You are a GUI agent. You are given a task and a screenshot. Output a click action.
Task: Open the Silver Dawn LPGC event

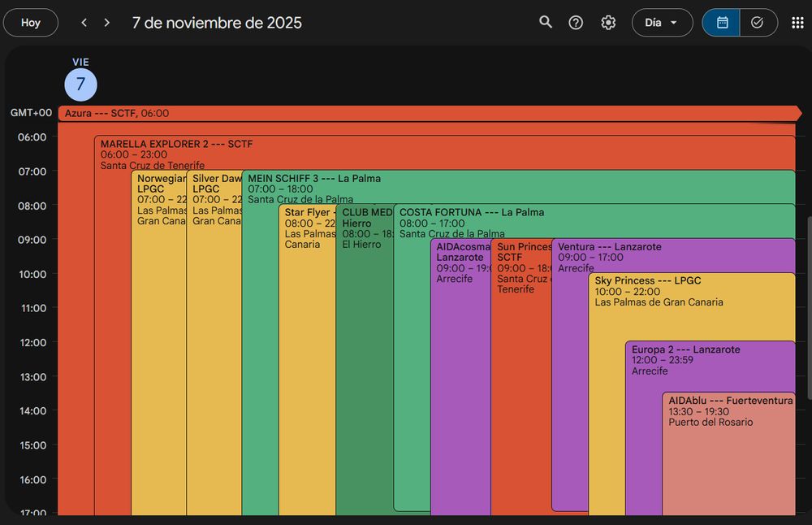214,342
